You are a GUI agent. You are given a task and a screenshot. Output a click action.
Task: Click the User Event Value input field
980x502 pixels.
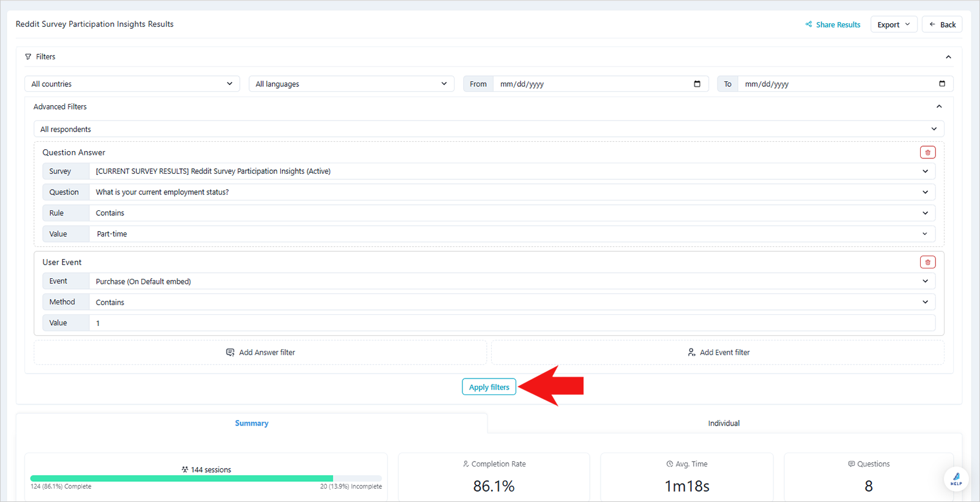click(512, 323)
